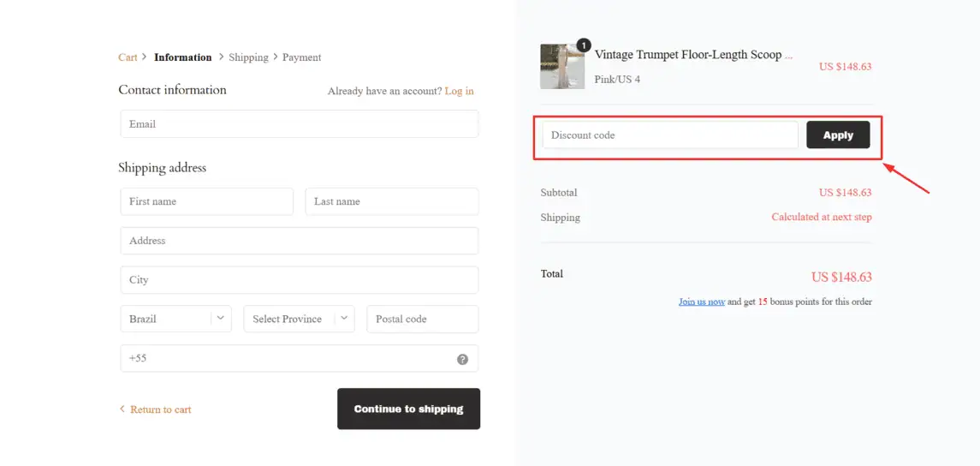The image size is (980, 466).
Task: Click into the Discount code field
Action: [670, 134]
